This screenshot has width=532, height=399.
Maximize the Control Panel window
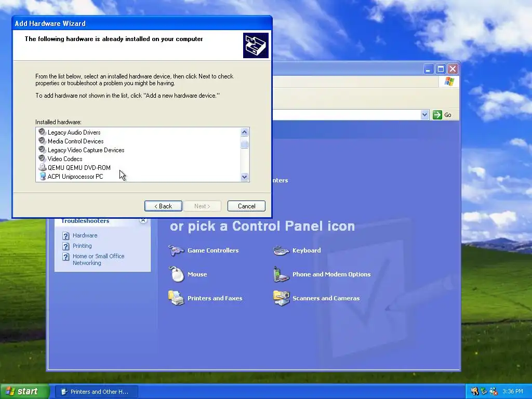(x=441, y=69)
